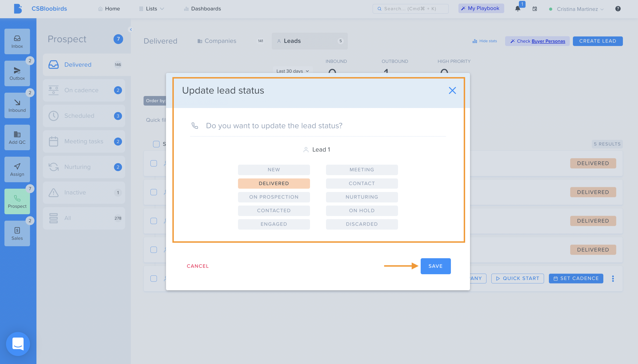Open the Sales sidebar icon
Screen dimensions: 638x364
pos(17,234)
